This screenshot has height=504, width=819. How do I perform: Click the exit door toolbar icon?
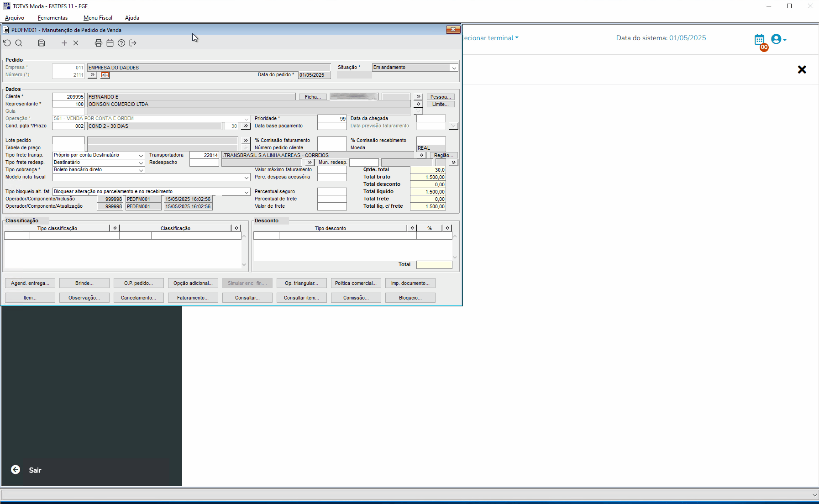[133, 43]
